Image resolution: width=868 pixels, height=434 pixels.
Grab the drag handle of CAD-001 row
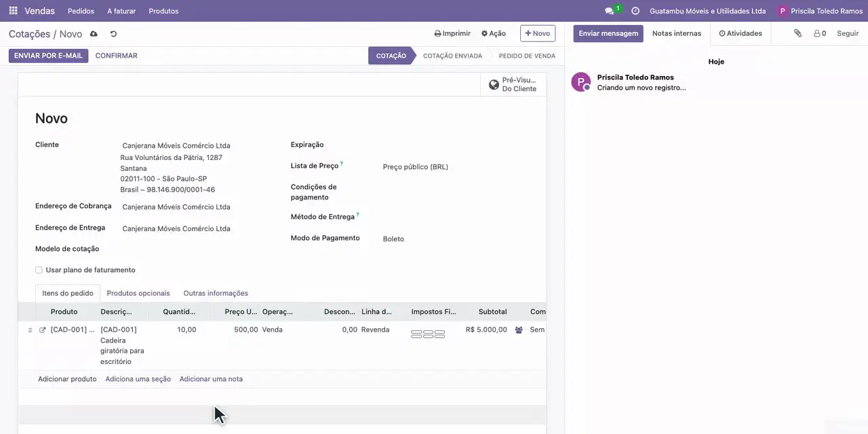point(30,330)
